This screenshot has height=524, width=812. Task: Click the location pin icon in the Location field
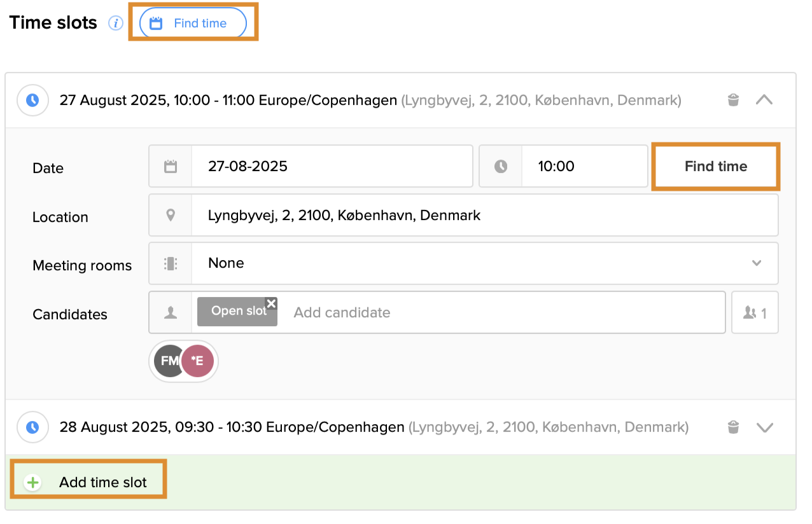[170, 215]
